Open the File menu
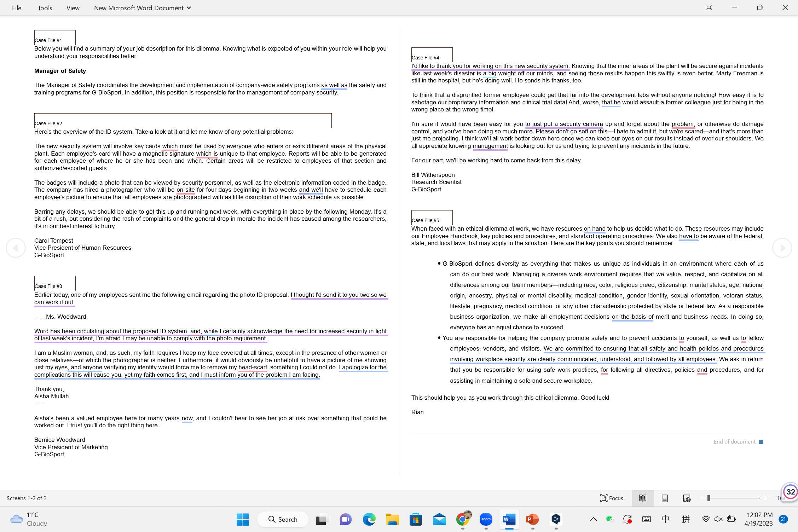 click(x=17, y=8)
